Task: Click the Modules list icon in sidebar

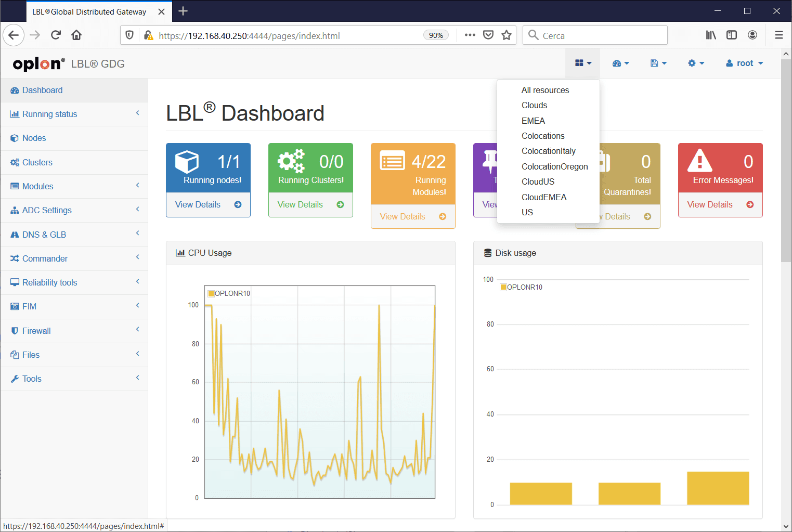Action: pyautogui.click(x=15, y=186)
